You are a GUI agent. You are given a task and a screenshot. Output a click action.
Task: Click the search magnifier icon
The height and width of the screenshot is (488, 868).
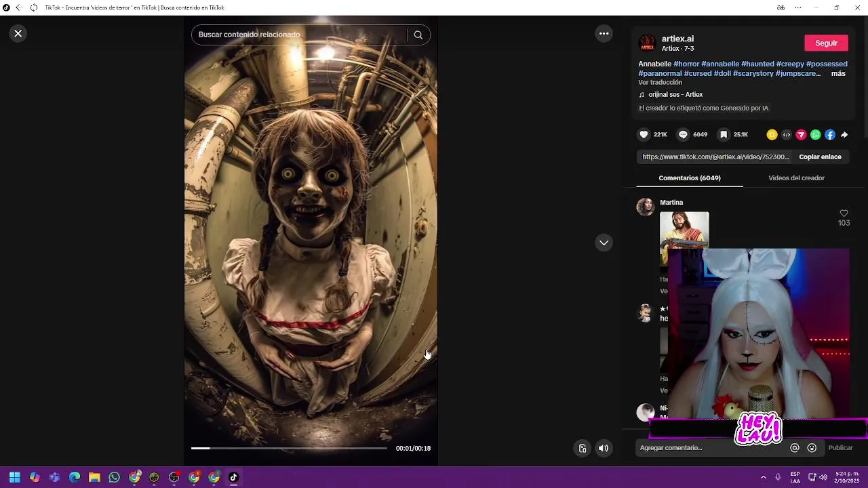pos(418,35)
